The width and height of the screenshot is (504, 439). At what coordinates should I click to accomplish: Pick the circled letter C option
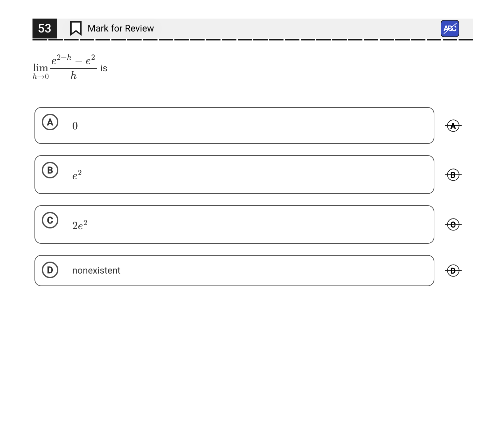point(50,220)
